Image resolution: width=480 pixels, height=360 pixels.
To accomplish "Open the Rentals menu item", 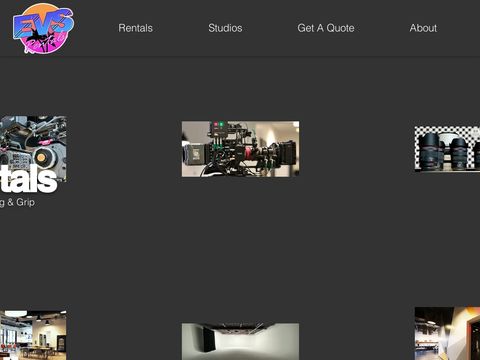I will coord(135,28).
